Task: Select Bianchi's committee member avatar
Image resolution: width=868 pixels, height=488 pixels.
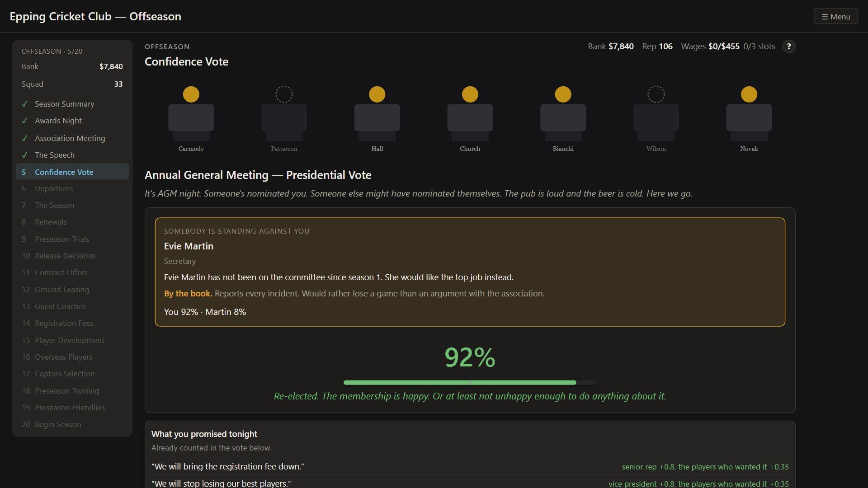Action: (563, 113)
